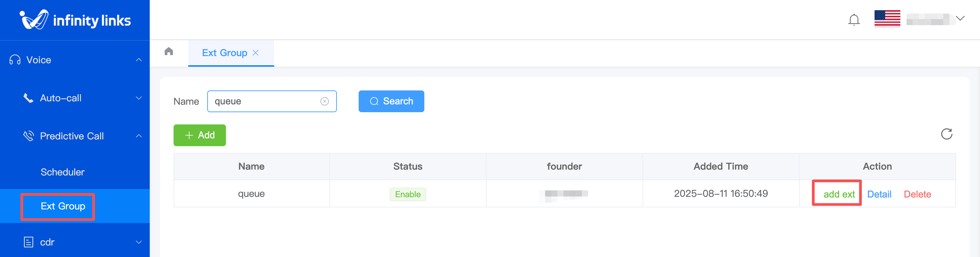Image resolution: width=980 pixels, height=257 pixels.
Task: Click add ext for queue
Action: tap(838, 194)
